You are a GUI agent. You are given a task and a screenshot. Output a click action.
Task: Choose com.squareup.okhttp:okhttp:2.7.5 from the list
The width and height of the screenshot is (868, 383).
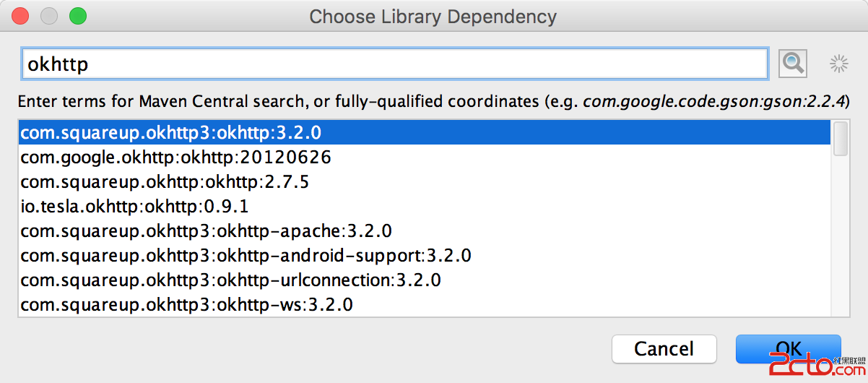point(165,181)
